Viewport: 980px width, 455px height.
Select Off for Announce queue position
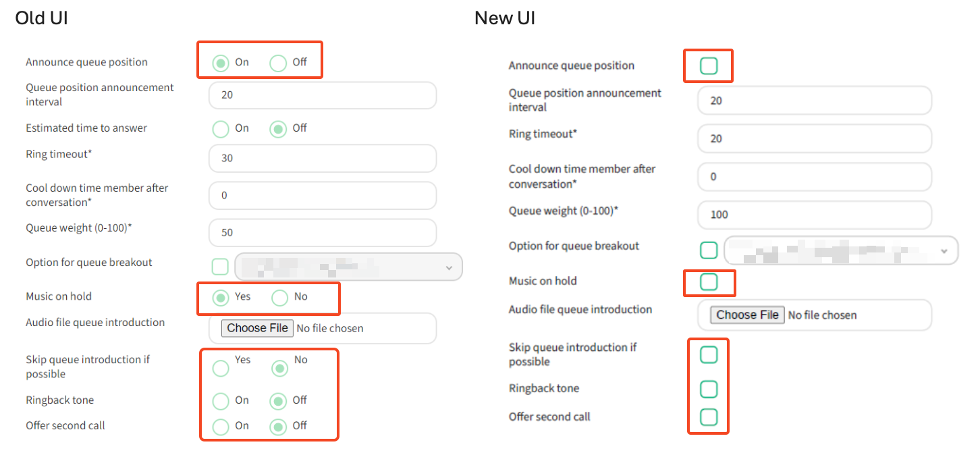click(x=279, y=63)
